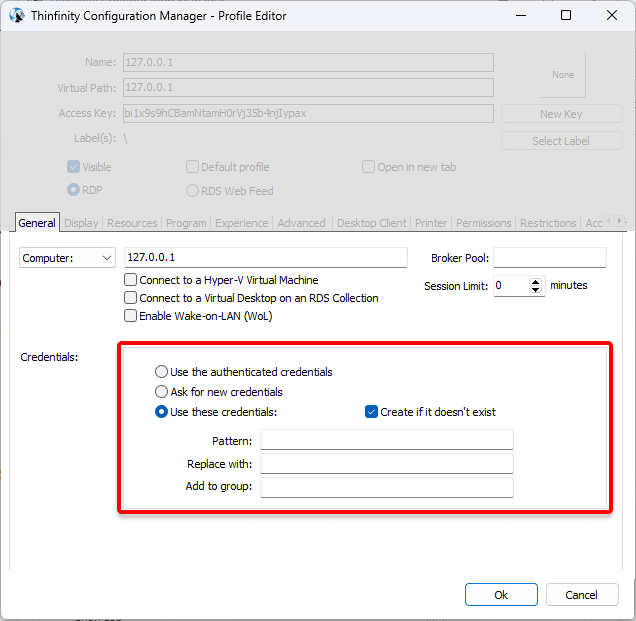Click the Pattern text field
636x621 pixels.
coord(387,440)
